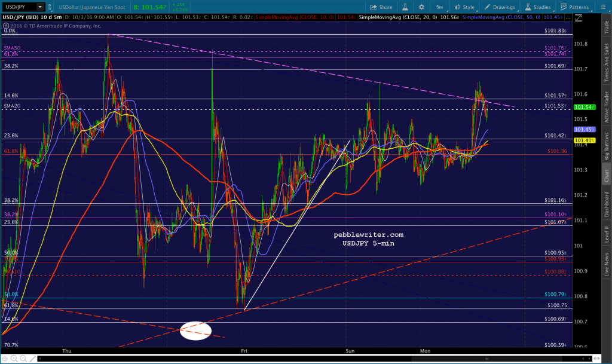The image size is (612, 364).
Task: Click the +.256 net change value
Action: 178,5
